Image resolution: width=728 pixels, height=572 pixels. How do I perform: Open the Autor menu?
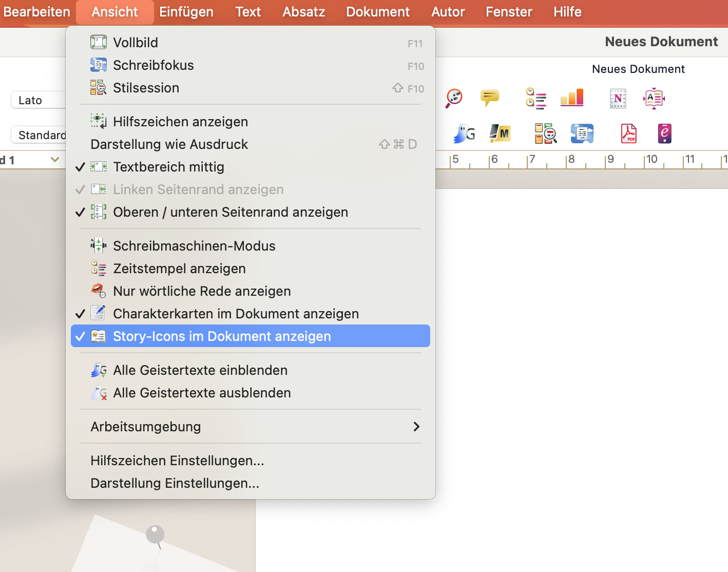[x=448, y=12]
